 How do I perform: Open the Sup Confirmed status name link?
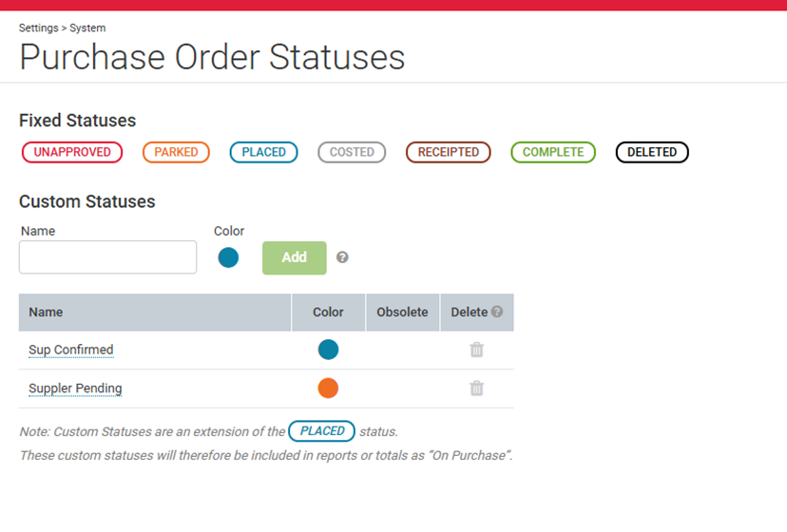click(x=70, y=350)
